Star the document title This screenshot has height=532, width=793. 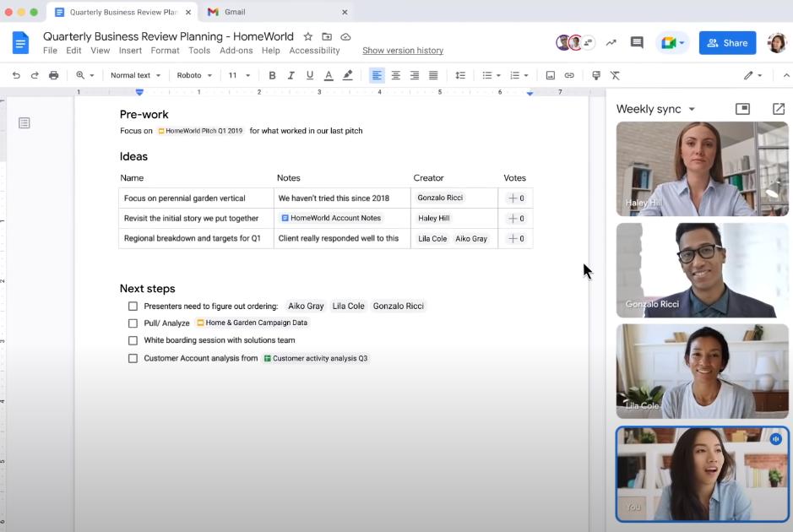pos(308,37)
